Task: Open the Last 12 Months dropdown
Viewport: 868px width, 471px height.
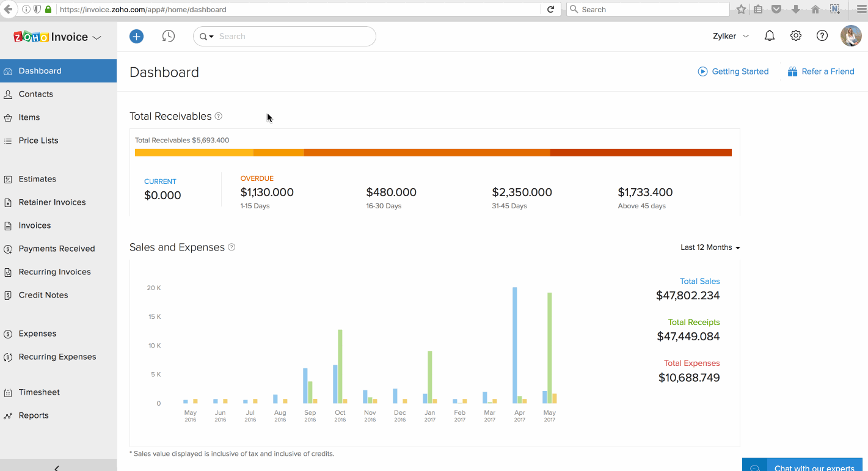Action: pyautogui.click(x=710, y=247)
